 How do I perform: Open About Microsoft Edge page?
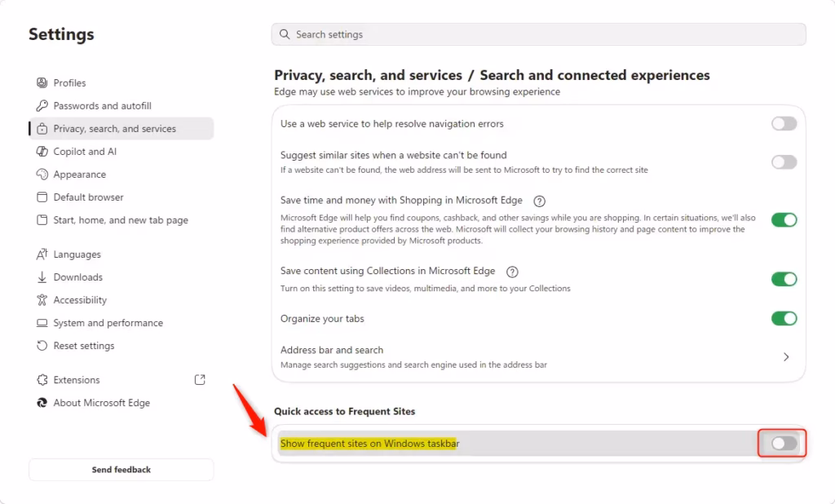(x=121, y=403)
